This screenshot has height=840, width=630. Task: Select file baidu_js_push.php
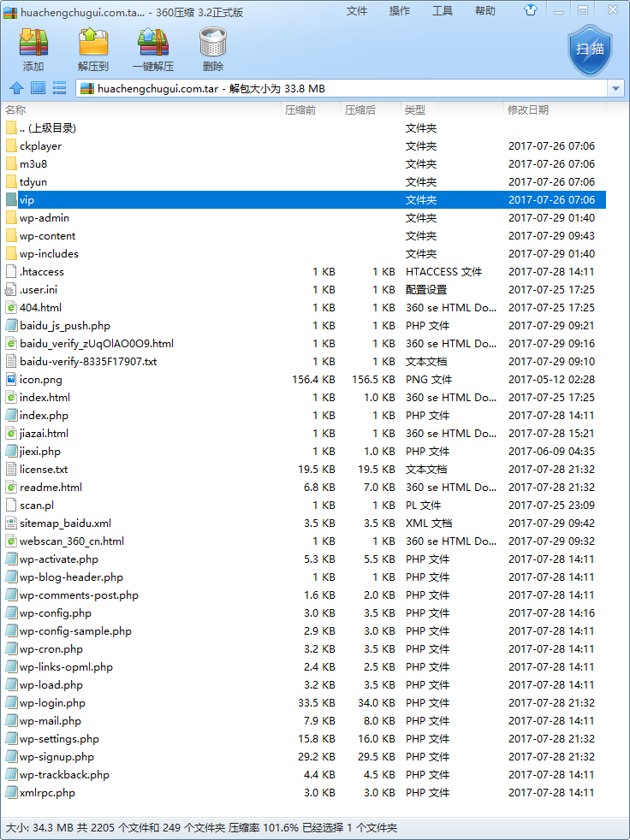pyautogui.click(x=304, y=325)
